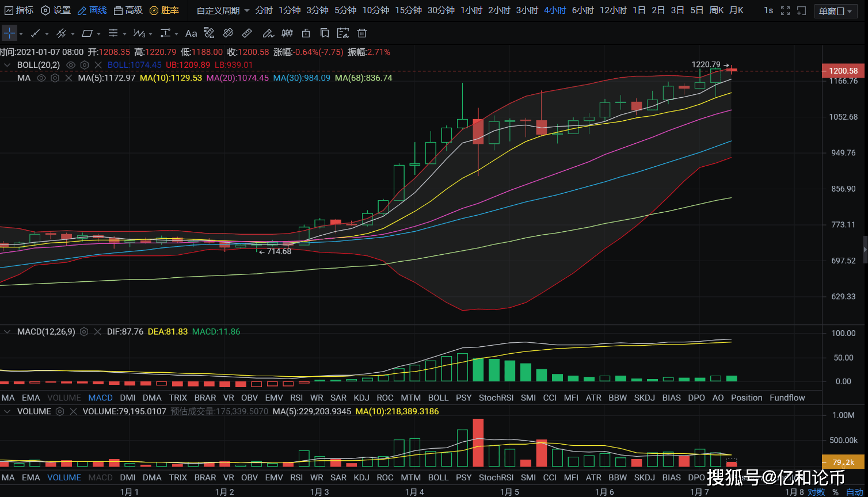Open the 指标 indicators menu
The image size is (868, 497).
pyautogui.click(x=18, y=10)
